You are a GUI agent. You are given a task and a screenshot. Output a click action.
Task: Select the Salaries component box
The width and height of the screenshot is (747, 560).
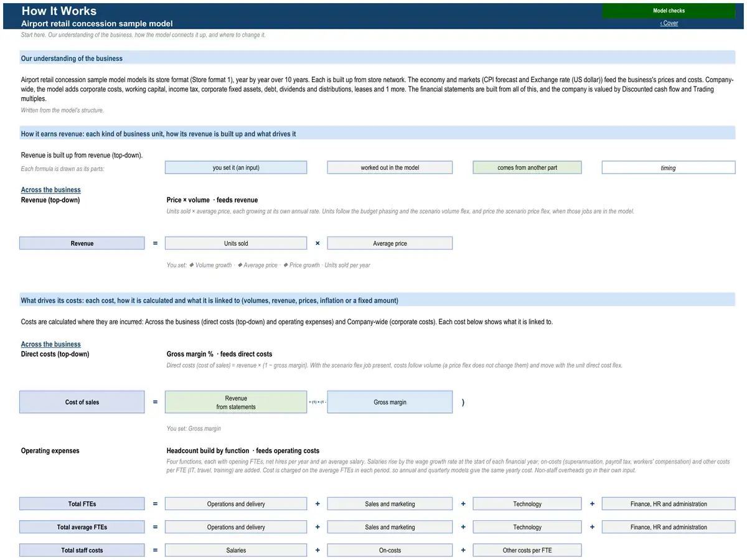tap(236, 550)
